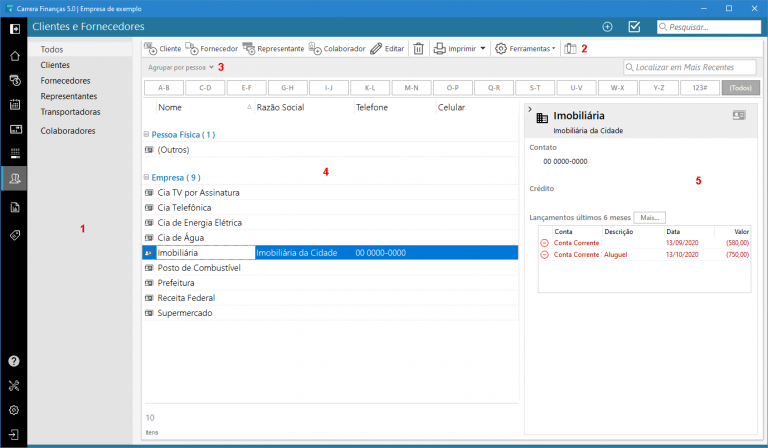Image resolution: width=768 pixels, height=448 pixels.
Task: Open the settings gear in left sidebar
Action: (x=14, y=410)
